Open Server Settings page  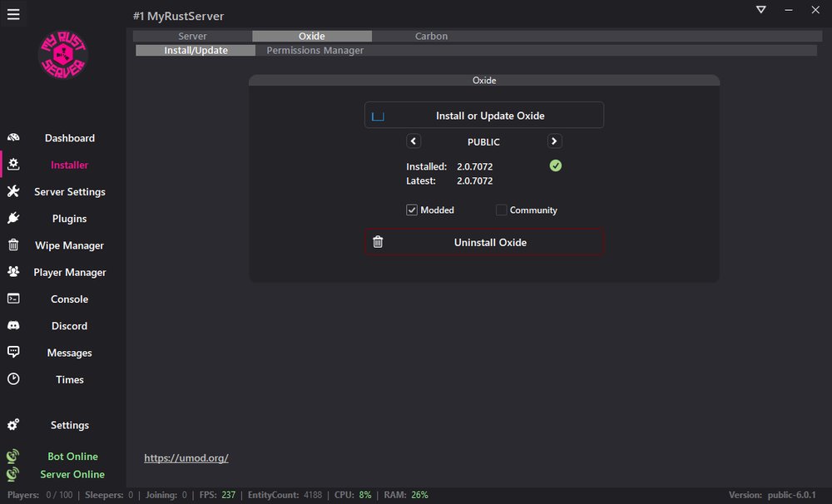[70, 191]
